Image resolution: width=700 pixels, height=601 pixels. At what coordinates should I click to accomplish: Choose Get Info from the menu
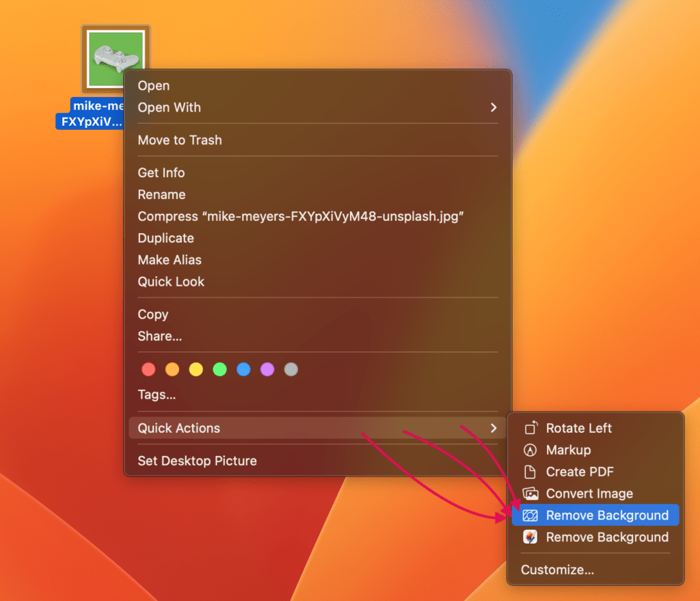[x=317, y=173]
